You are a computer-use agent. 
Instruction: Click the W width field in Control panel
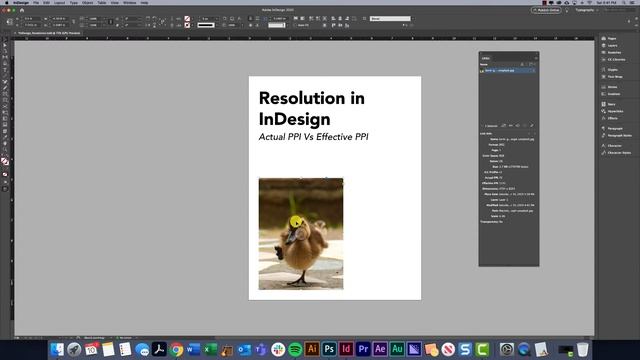pos(59,18)
